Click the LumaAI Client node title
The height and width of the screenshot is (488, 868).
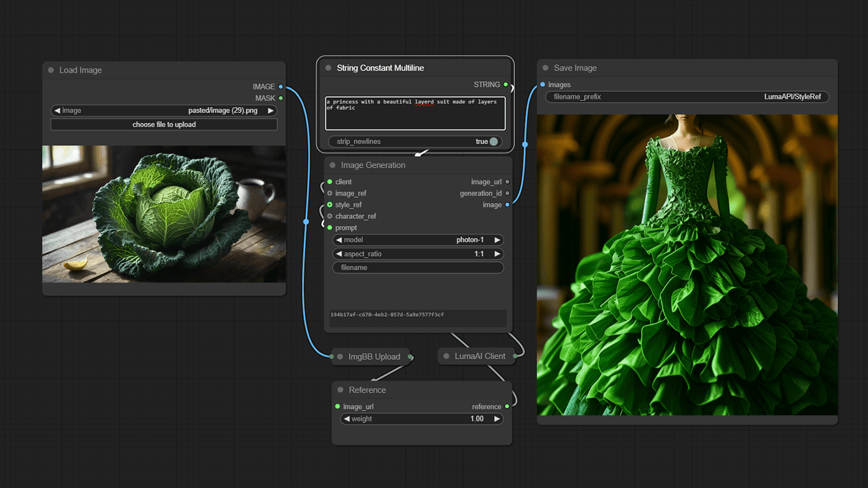click(x=480, y=356)
